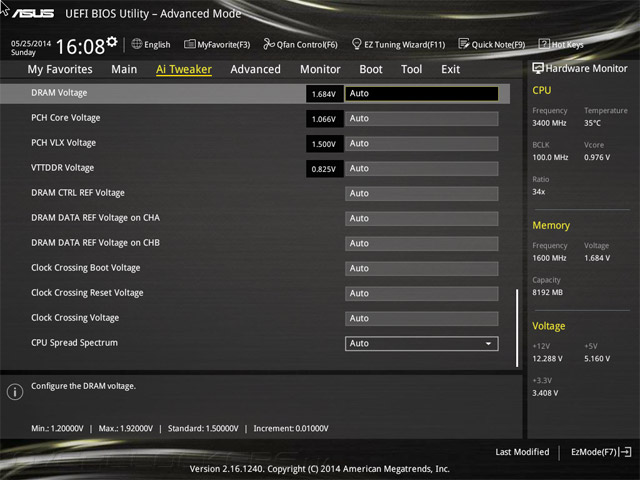Image resolution: width=640 pixels, height=480 pixels.
Task: Open Hot Keys question mark icon
Action: coord(544,44)
